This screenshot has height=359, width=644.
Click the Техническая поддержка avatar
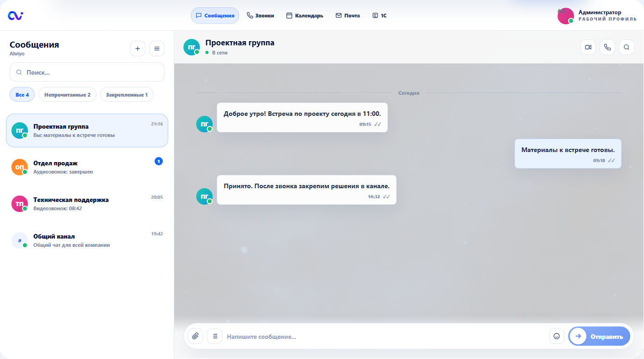pos(20,204)
